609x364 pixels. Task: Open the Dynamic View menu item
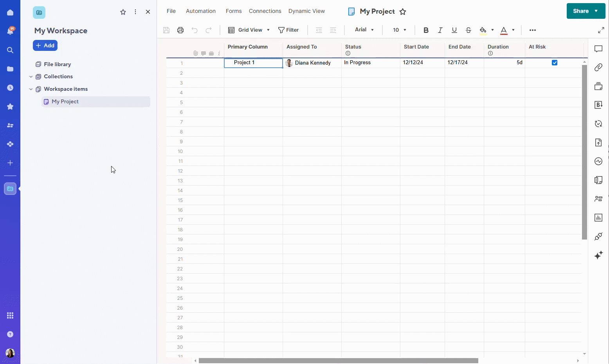[306, 11]
